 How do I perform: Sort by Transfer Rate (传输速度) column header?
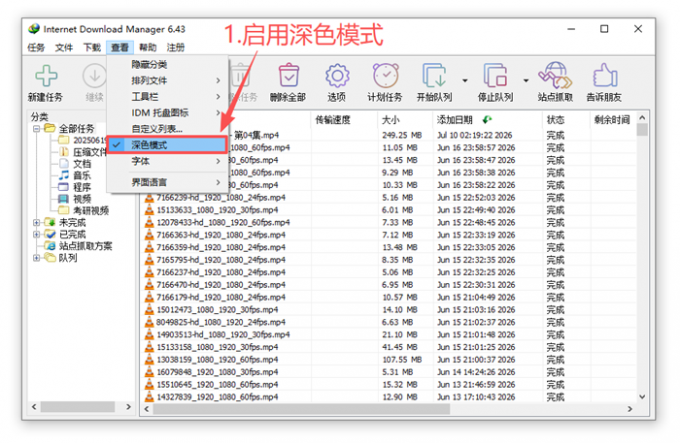point(344,120)
